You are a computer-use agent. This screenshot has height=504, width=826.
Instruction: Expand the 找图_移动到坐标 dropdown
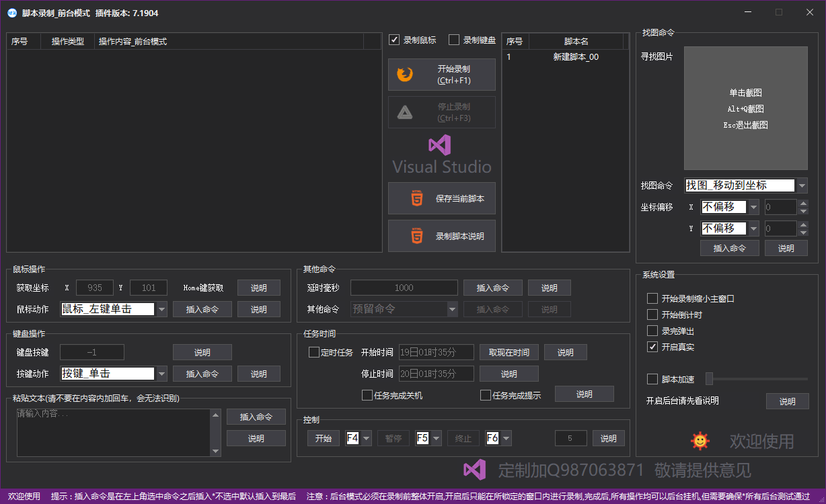[802, 185]
